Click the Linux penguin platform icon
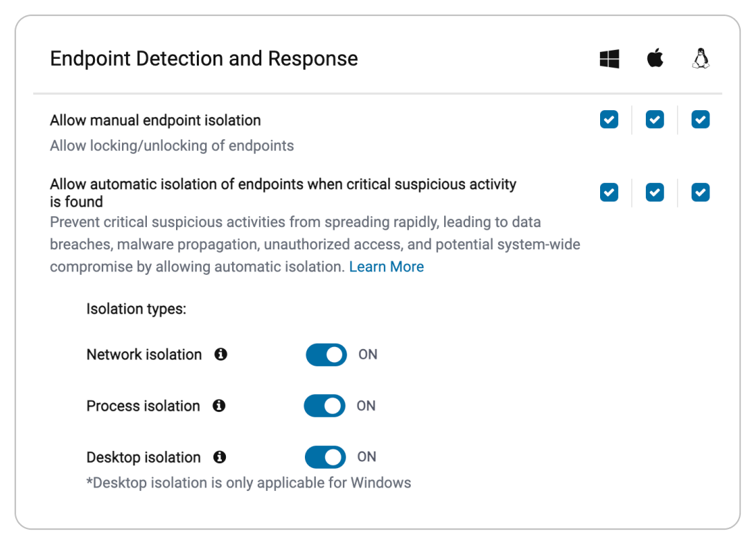Image resolution: width=756 pixels, height=545 pixels. tap(701, 58)
